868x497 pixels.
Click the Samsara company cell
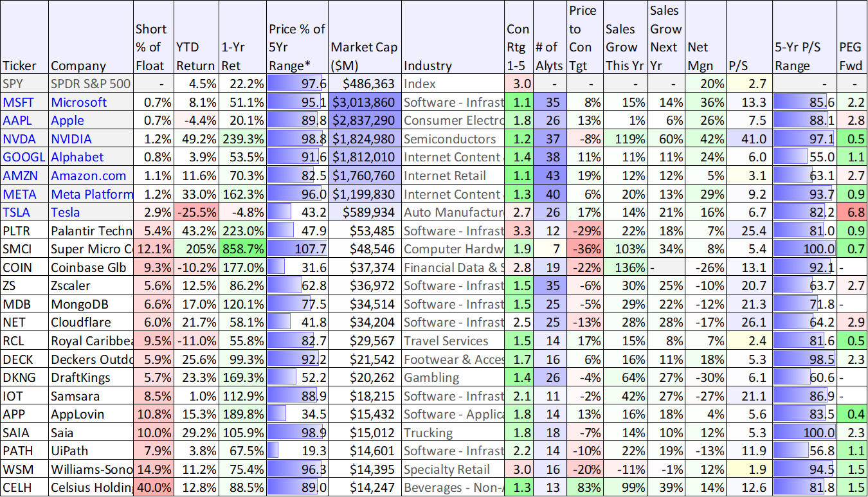tap(91, 396)
